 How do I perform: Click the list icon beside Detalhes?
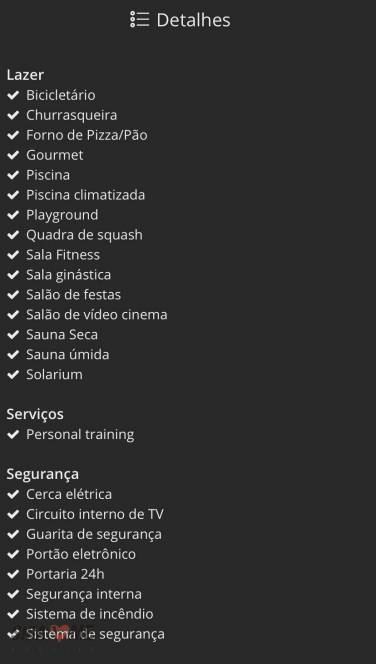pos(139,19)
